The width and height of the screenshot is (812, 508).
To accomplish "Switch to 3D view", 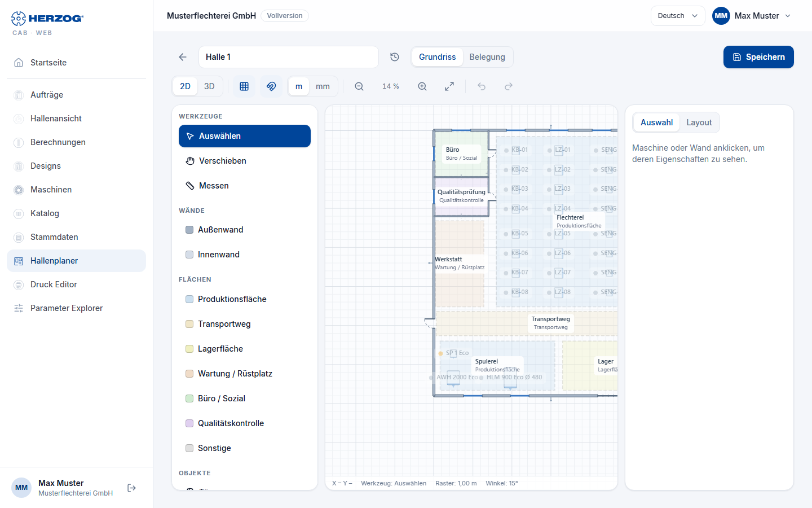I will tap(209, 86).
